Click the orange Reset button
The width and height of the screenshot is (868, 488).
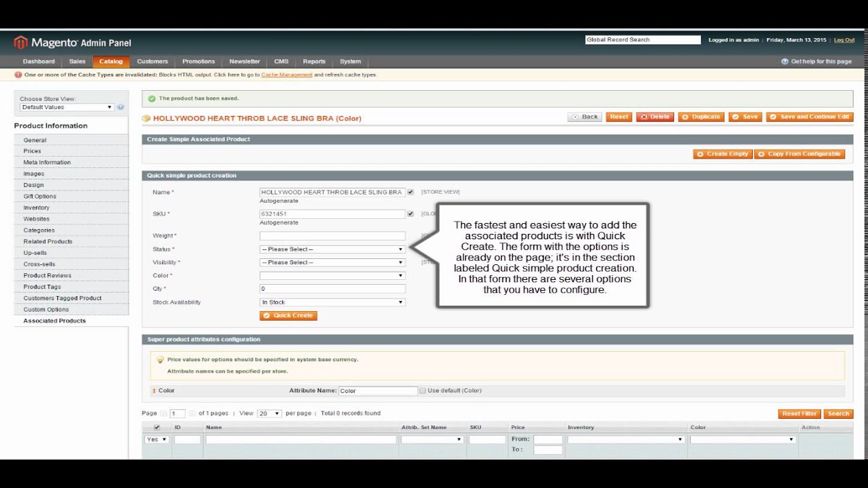coord(619,117)
